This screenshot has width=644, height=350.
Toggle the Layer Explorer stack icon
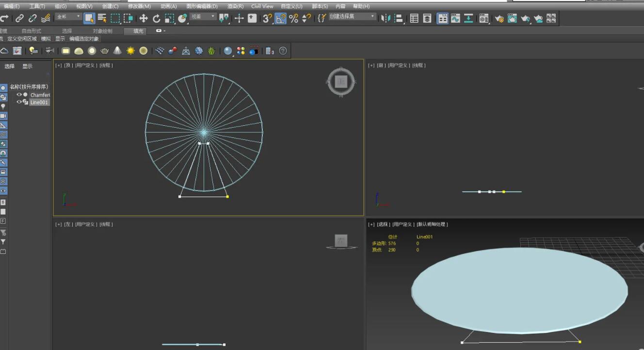(x=427, y=18)
